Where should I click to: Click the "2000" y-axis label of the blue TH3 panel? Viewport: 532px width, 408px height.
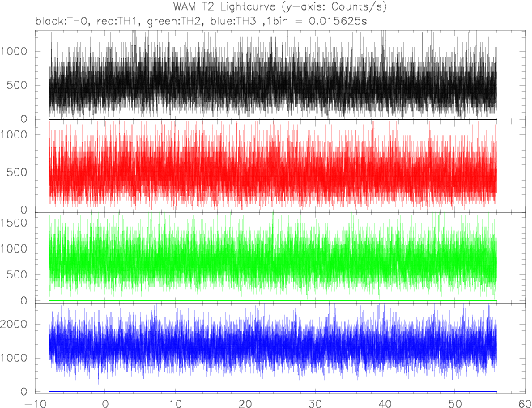(x=15, y=324)
